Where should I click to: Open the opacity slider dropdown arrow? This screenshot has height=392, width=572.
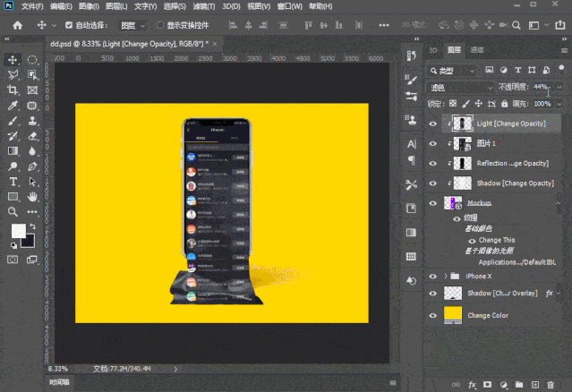[559, 87]
